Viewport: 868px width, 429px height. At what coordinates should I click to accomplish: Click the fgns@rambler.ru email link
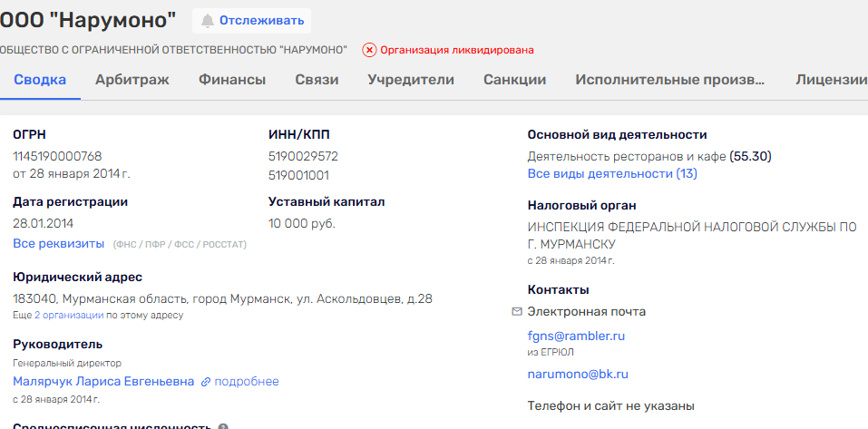576,336
